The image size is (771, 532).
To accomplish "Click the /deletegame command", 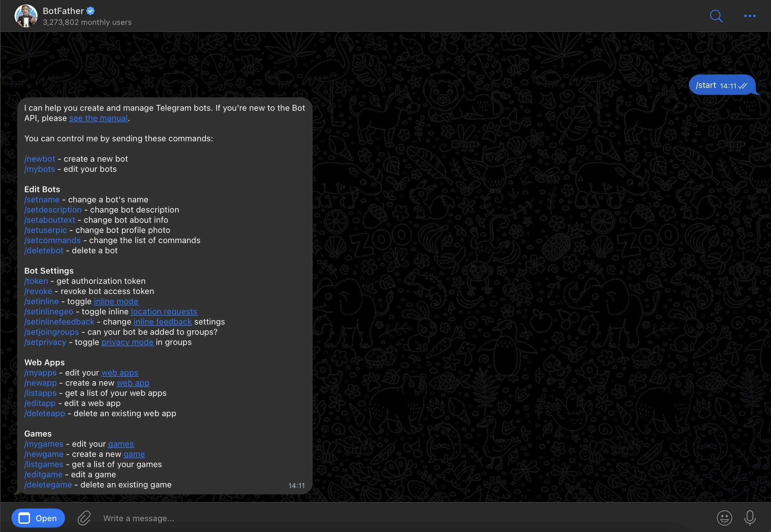I will (x=48, y=485).
